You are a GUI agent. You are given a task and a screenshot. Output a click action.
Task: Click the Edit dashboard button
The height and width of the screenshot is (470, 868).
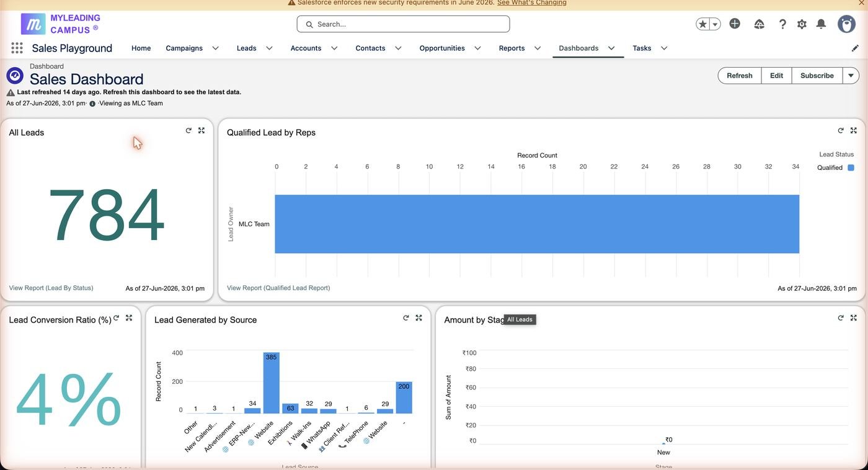(x=777, y=76)
